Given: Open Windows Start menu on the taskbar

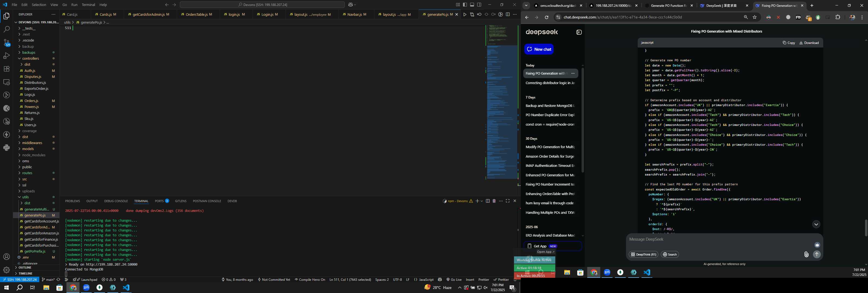Looking at the screenshot, I should (6, 288).
